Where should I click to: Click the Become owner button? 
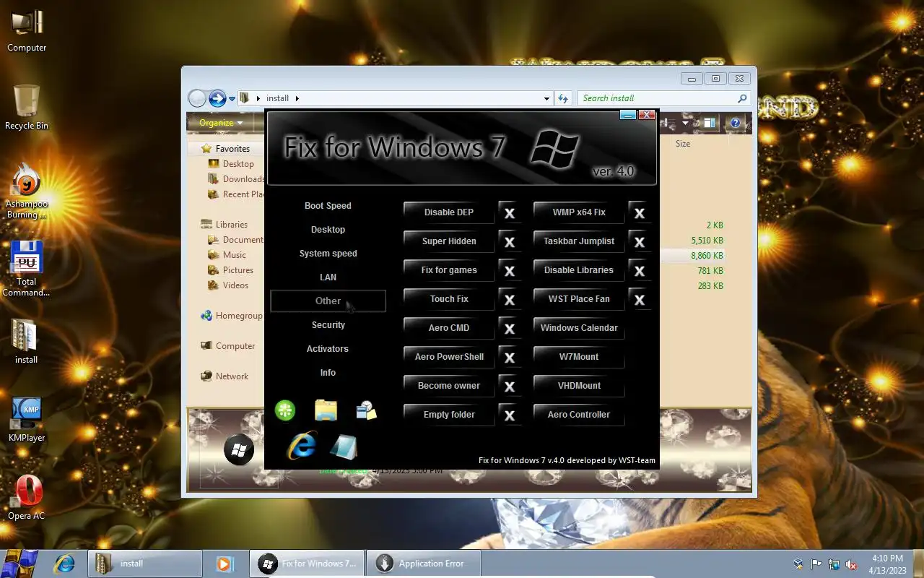449,386
